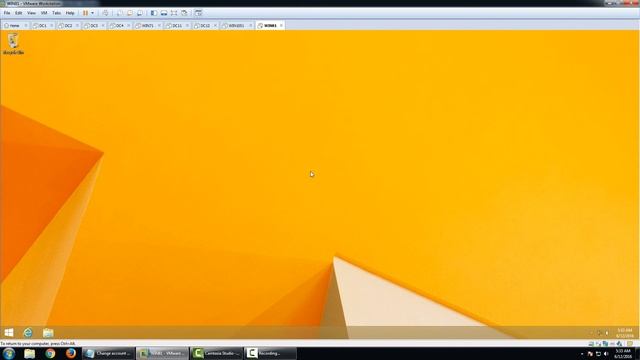Screen dimensions: 640x360
Task: Toggle the VMware library sidebar icon
Action: [154, 13]
